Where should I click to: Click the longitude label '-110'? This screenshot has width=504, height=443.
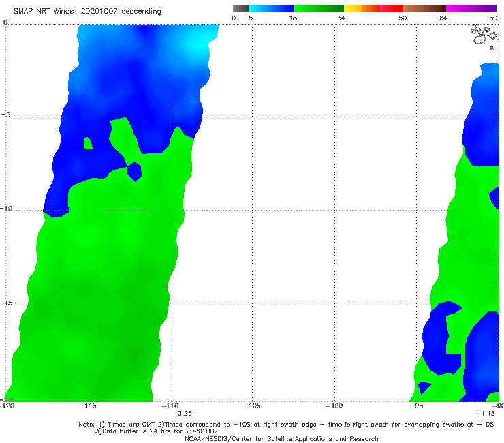[170, 406]
